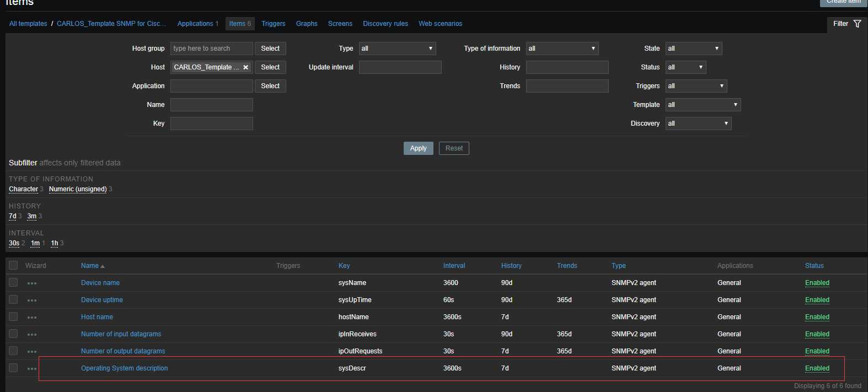Click Select button for Host group

[x=270, y=49]
